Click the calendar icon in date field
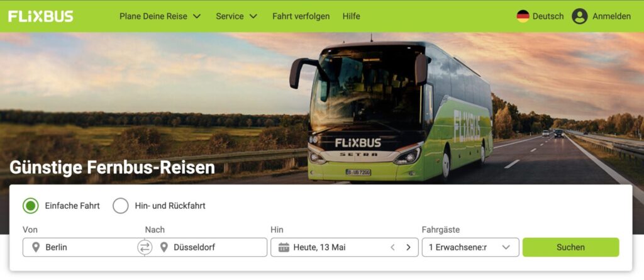 284,247
